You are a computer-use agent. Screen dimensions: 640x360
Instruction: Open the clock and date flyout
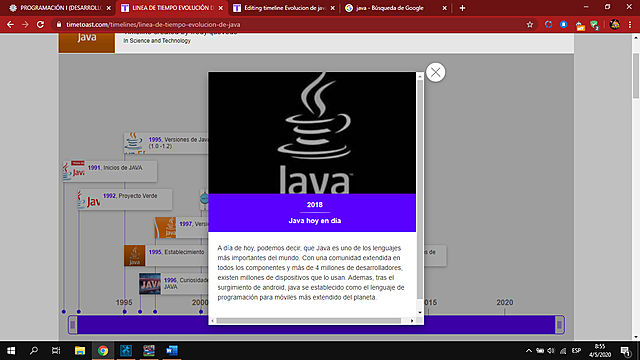click(600, 351)
